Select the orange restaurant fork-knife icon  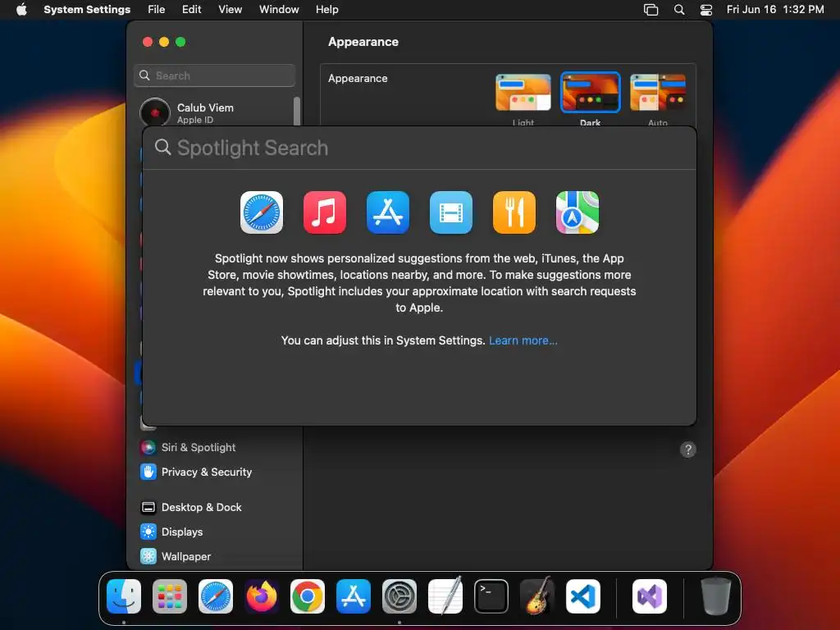coord(514,212)
